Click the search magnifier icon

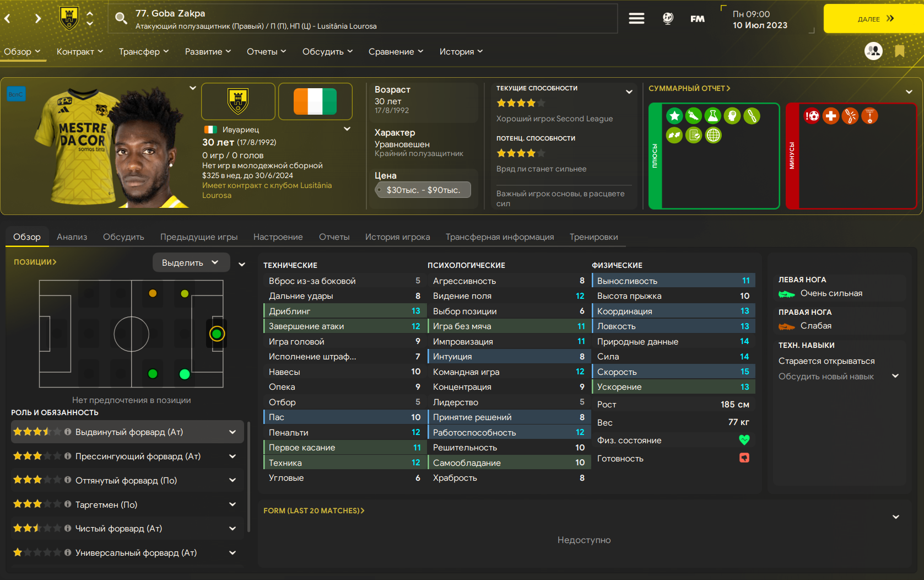click(x=121, y=18)
